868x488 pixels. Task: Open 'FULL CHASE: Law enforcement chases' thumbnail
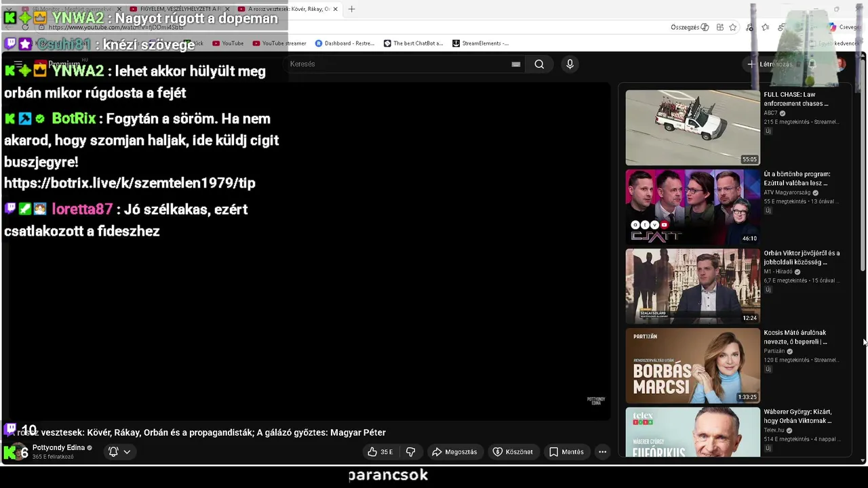pos(692,127)
